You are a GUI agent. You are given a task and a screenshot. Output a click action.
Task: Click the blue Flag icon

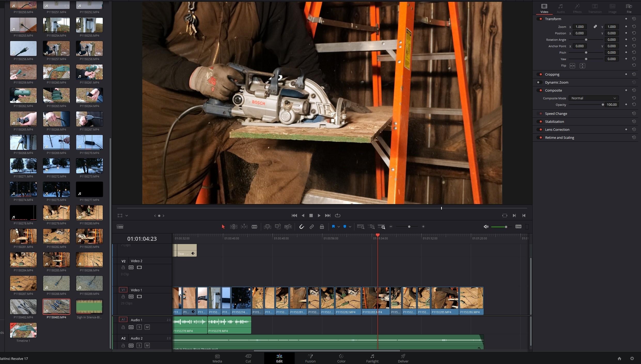[333, 227]
